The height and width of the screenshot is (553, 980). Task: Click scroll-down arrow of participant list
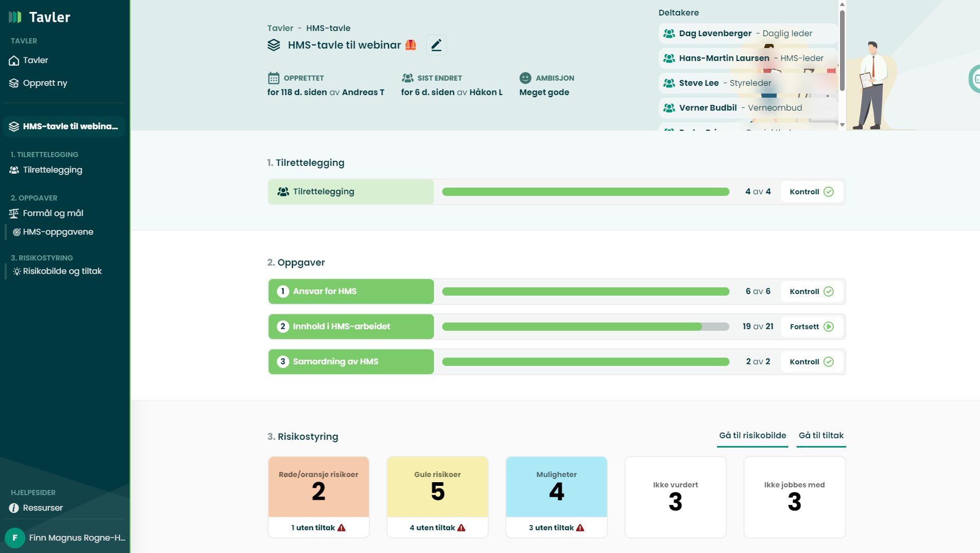(842, 125)
